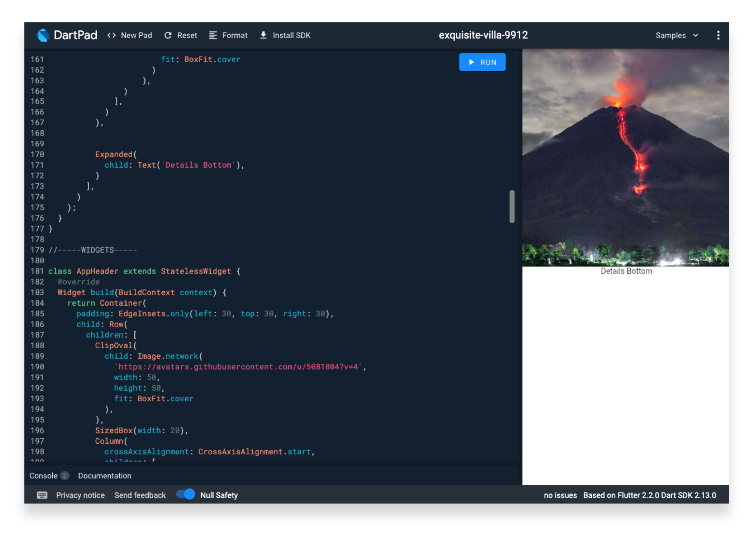This screenshot has height=547, width=756.
Task: Click the '@override' annotation on line 182
Action: click(79, 282)
